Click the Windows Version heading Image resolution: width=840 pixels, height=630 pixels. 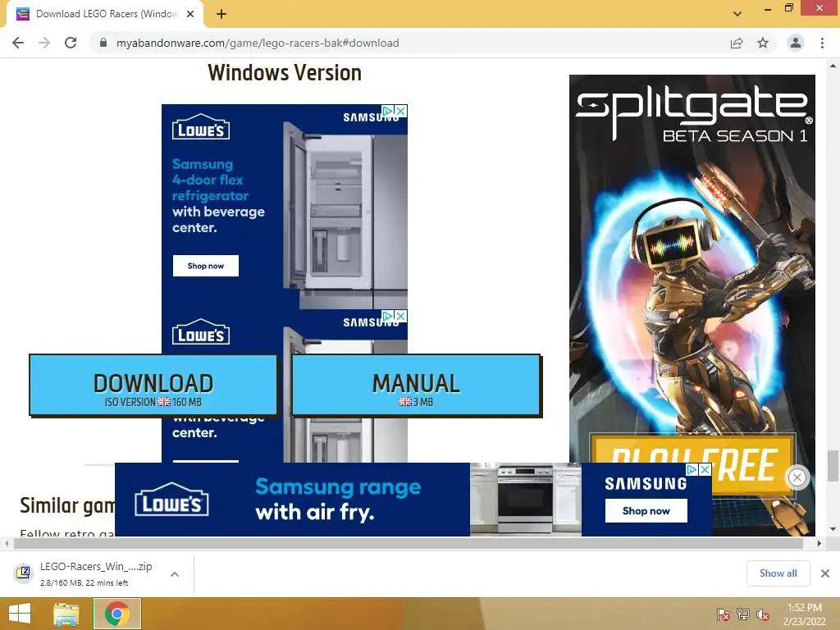click(285, 73)
